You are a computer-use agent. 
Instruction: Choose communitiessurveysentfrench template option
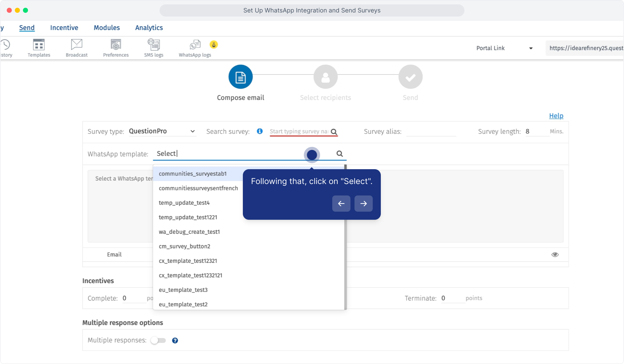pyautogui.click(x=198, y=188)
